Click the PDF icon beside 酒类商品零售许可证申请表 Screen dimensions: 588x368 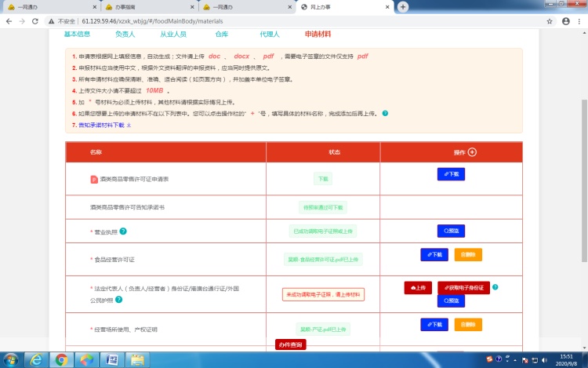tap(94, 179)
